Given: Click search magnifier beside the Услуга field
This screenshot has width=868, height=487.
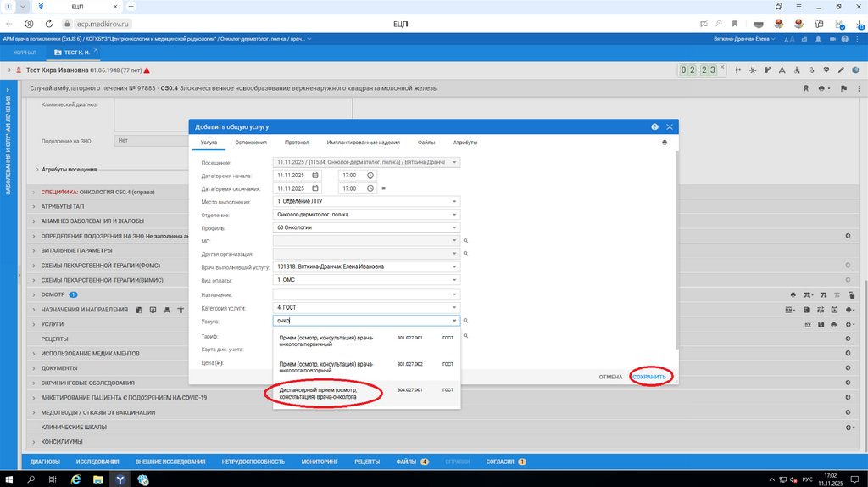Looking at the screenshot, I should [465, 321].
